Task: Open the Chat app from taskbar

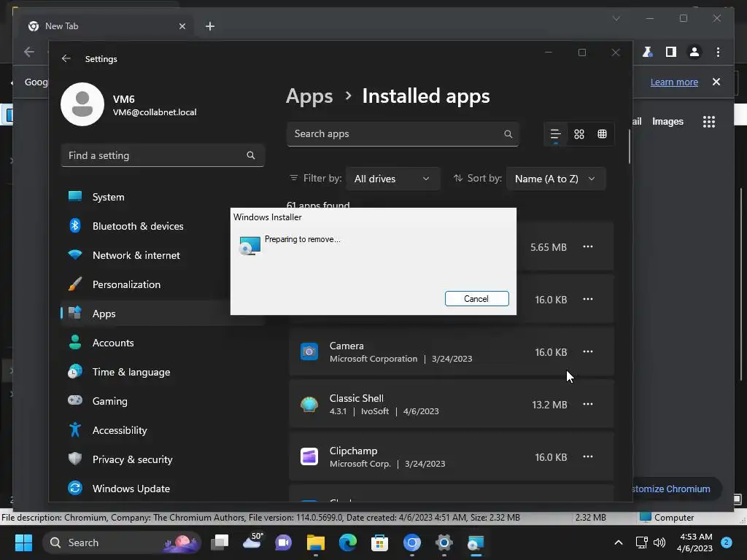Action: tap(284, 542)
